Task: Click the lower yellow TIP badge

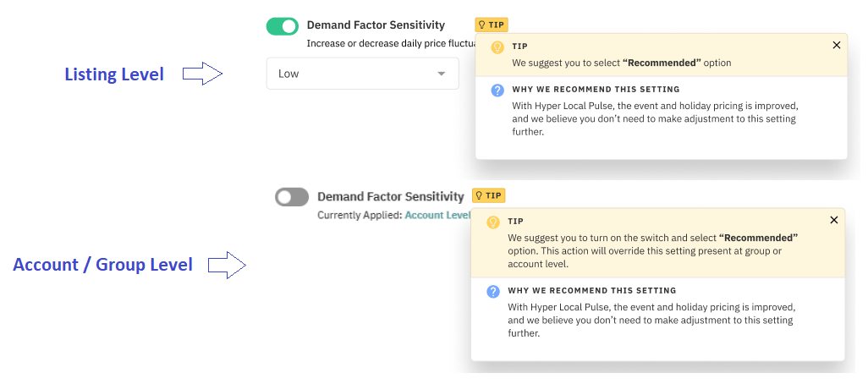Action: (488, 195)
